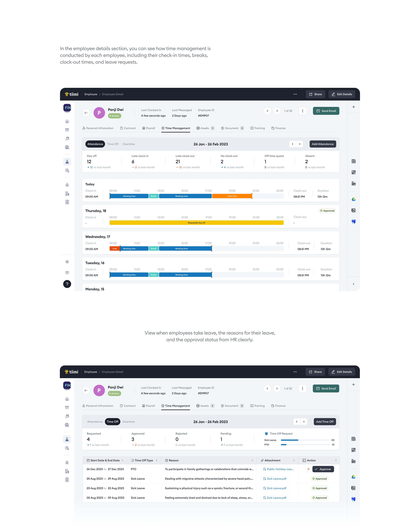Expand the date range forward chevron
The image size is (420, 529).
coord(299,144)
